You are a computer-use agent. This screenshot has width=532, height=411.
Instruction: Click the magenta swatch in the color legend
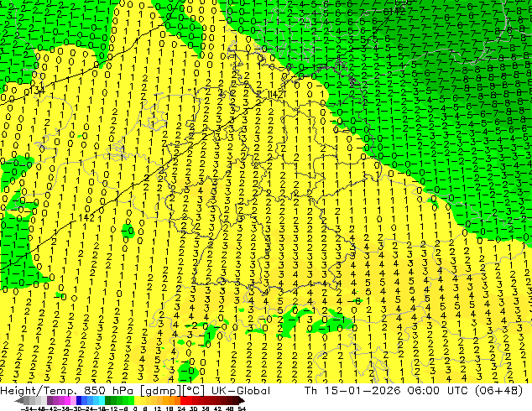67,400
